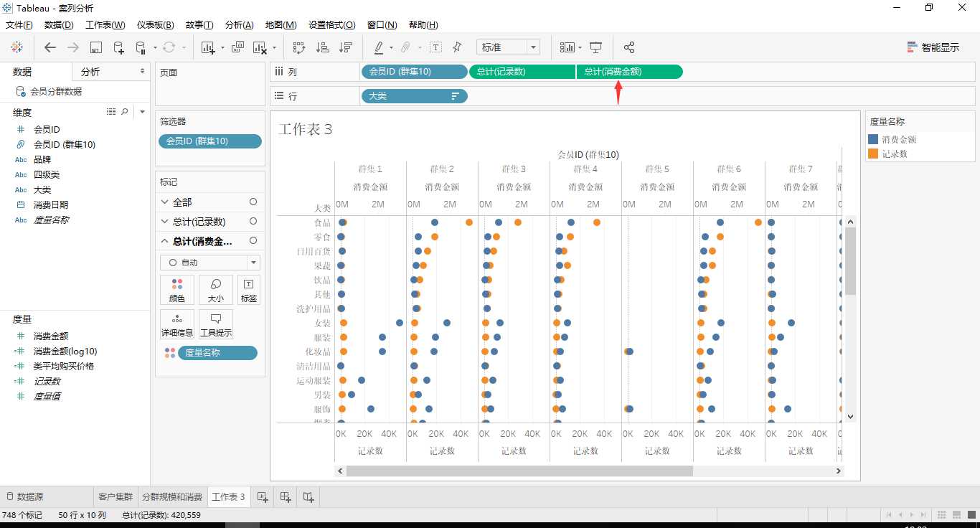Image resolution: width=980 pixels, height=528 pixels.
Task: Click new dashboard tab icon at bottom
Action: coord(286,496)
